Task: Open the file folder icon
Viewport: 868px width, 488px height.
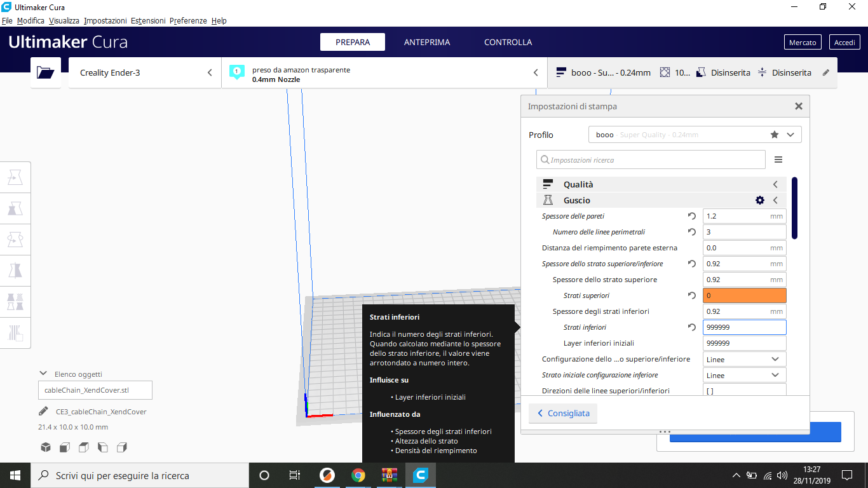Action: (46, 72)
